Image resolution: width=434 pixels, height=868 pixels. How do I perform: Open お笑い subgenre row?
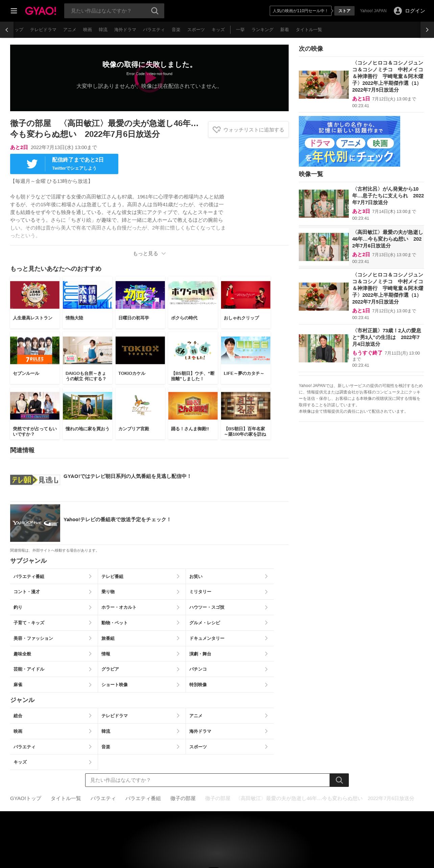(230, 576)
